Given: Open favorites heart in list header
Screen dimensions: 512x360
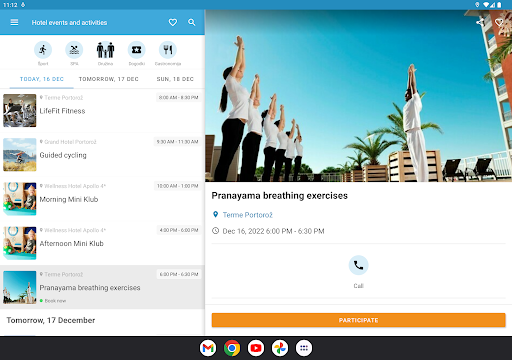Looking at the screenshot, I should 173,22.
